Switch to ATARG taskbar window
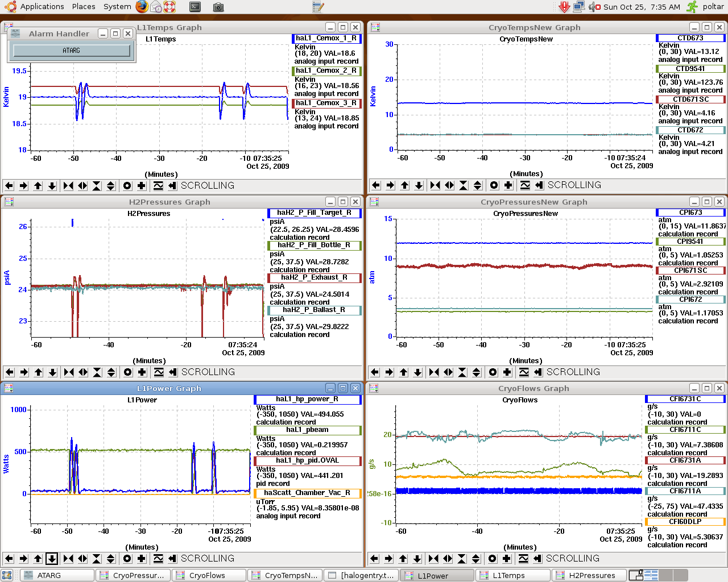 57,575
